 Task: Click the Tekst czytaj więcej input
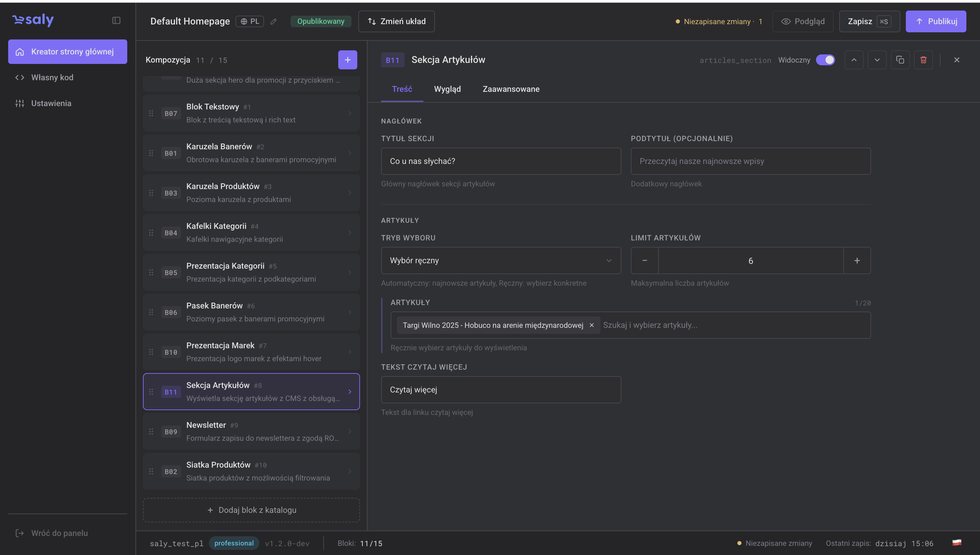(501, 390)
